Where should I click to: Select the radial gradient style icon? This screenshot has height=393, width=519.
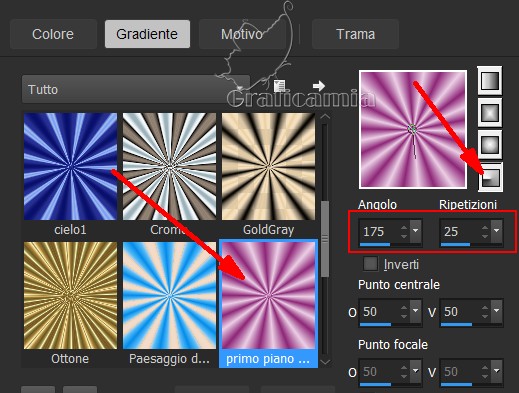[490, 145]
